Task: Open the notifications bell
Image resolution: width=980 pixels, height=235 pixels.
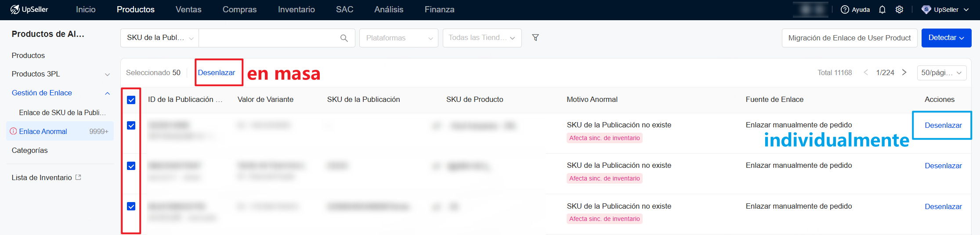Action: pyautogui.click(x=882, y=10)
